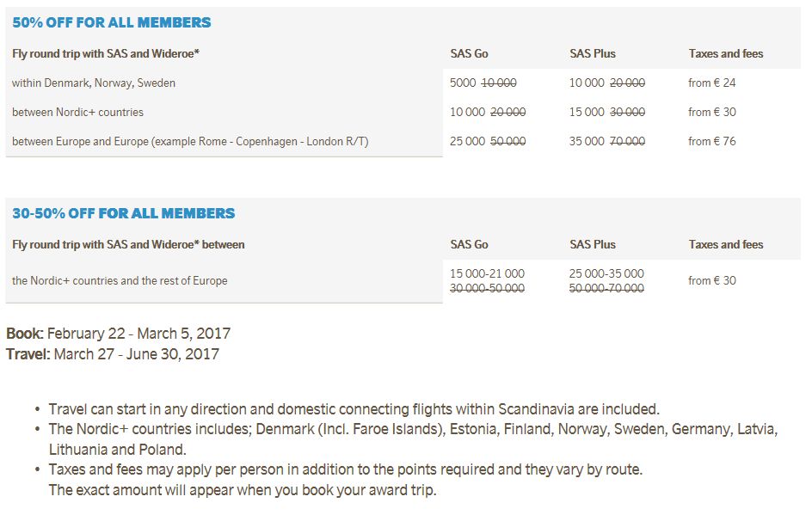Screen dimensions: 812x515
Task: Click the 15 000-21 000 SAS Go range
Action: pos(487,273)
